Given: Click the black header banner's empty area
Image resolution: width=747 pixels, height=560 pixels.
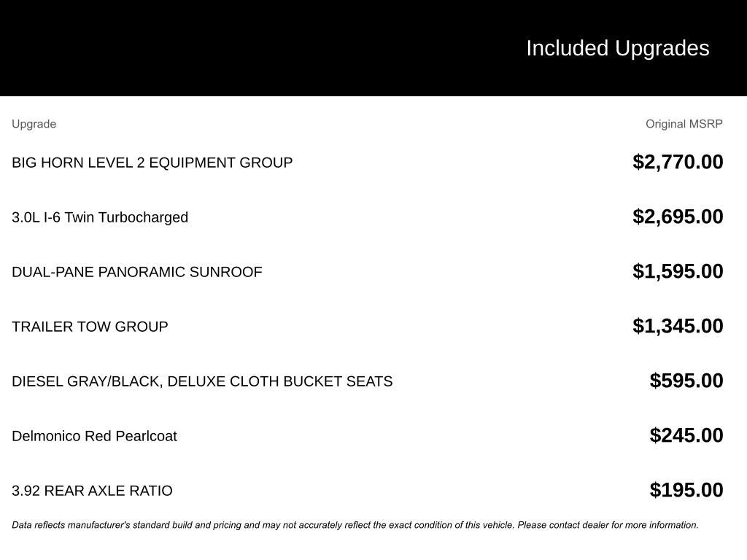Looking at the screenshot, I should [x=219, y=48].
